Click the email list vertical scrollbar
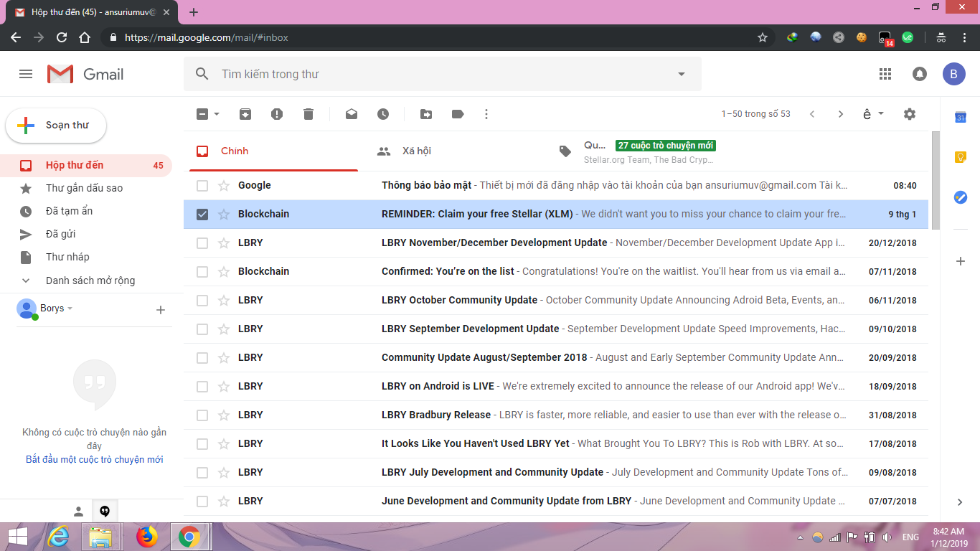 pos(936,179)
